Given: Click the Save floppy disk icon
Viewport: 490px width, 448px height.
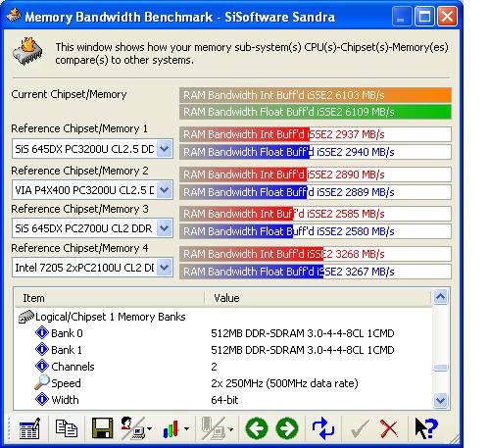Looking at the screenshot, I should pyautogui.click(x=103, y=428).
